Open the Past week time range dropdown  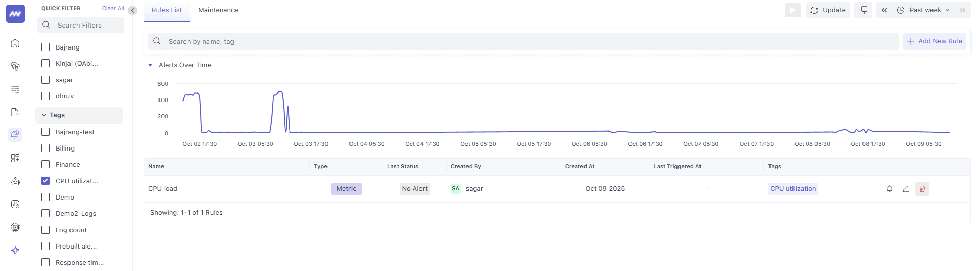coord(924,10)
